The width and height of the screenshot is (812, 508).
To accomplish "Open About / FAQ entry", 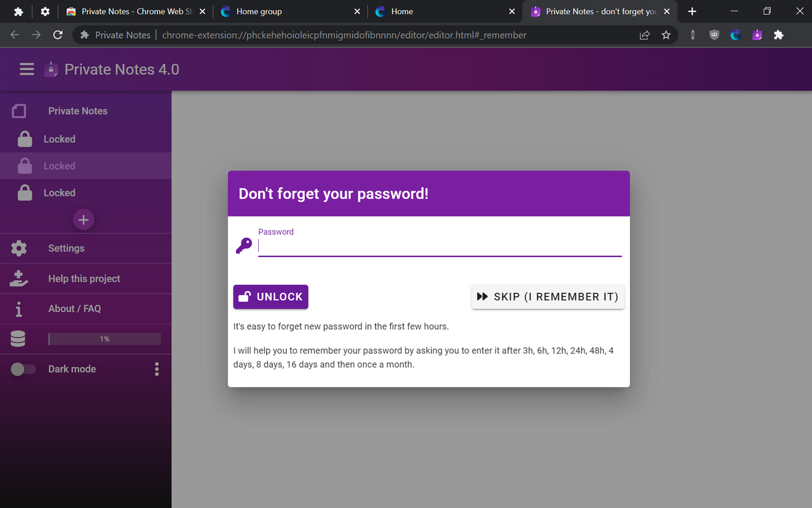I will (86, 309).
